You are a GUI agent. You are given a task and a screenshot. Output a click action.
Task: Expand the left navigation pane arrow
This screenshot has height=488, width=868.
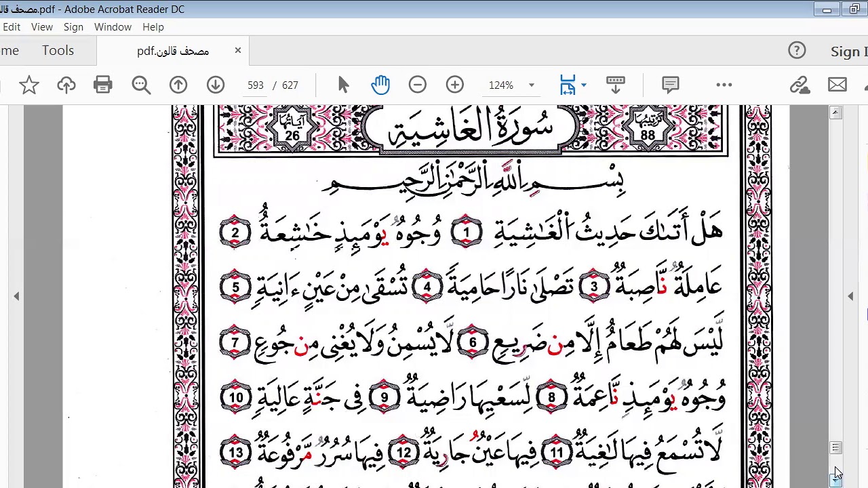pos(16,296)
